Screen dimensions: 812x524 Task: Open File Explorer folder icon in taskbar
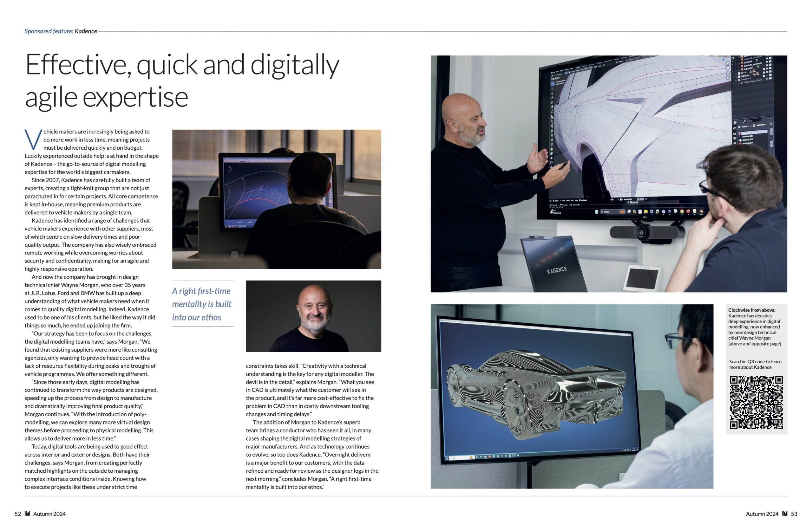click(x=646, y=212)
